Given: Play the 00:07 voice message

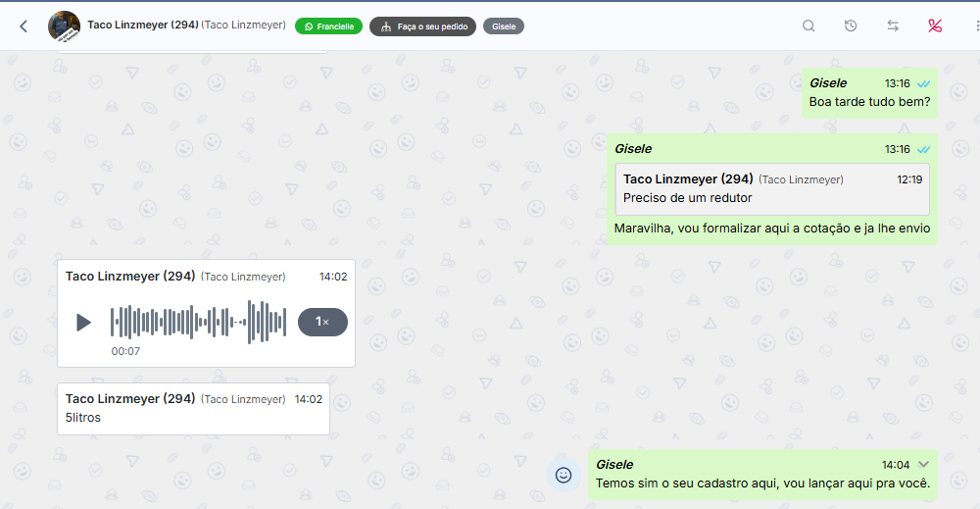Looking at the screenshot, I should (83, 322).
